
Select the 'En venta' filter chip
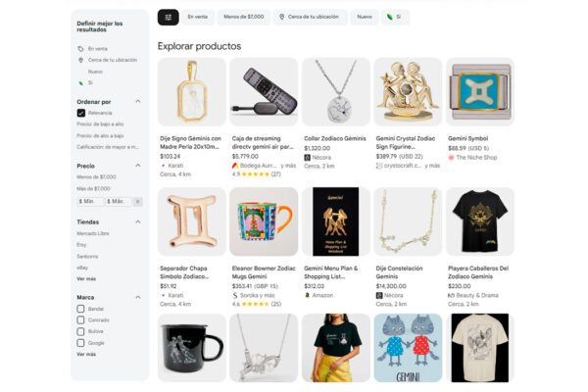click(x=197, y=17)
